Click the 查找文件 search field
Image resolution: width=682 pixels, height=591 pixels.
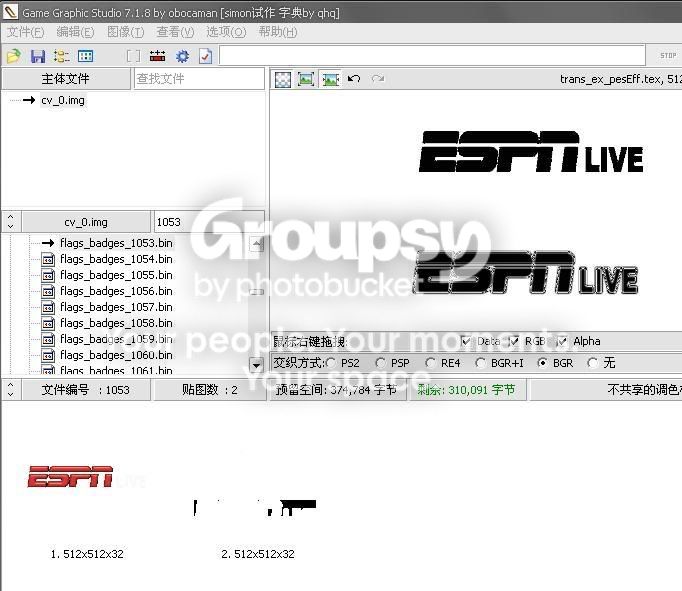pyautogui.click(x=199, y=79)
